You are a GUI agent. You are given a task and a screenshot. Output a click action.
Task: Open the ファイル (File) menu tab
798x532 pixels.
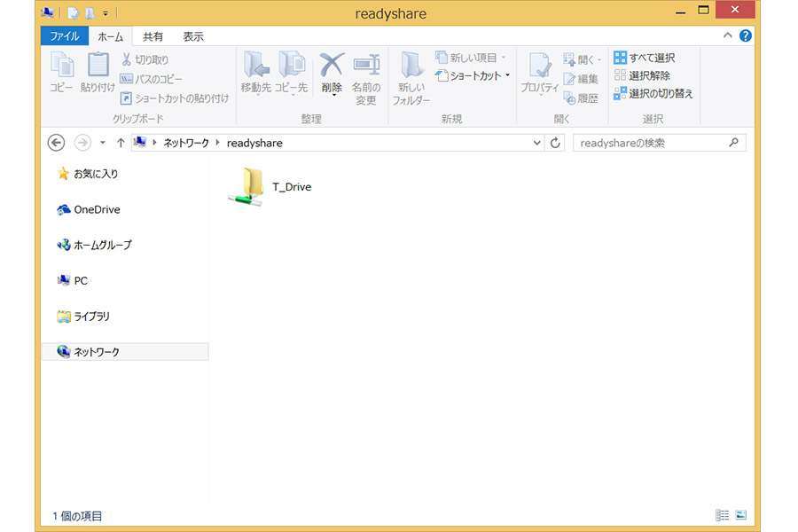click(65, 36)
